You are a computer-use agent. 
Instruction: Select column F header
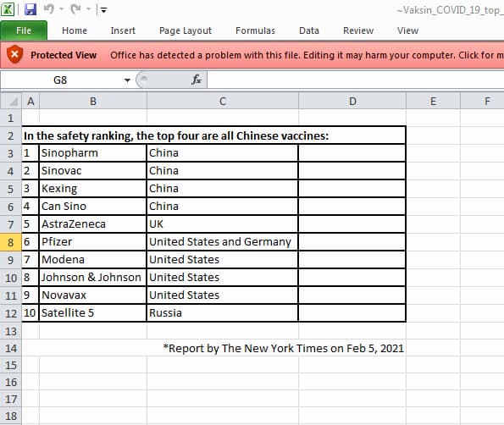pyautogui.click(x=483, y=102)
